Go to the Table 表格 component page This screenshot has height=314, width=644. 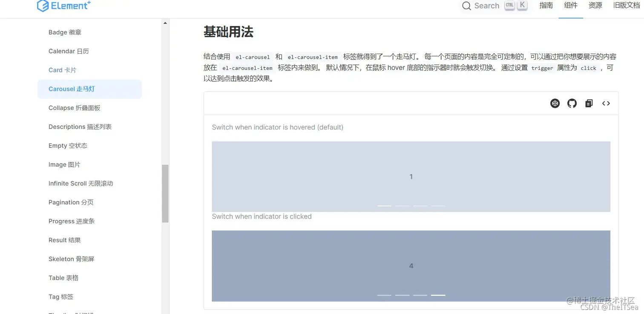[63, 278]
